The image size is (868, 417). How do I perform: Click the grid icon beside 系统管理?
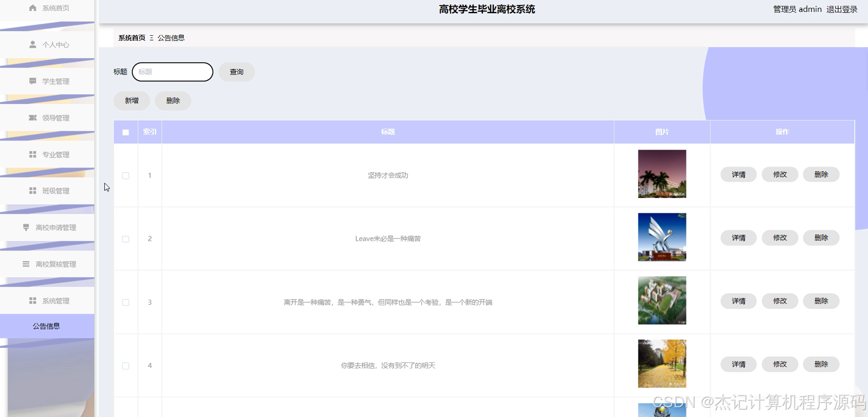pos(32,300)
